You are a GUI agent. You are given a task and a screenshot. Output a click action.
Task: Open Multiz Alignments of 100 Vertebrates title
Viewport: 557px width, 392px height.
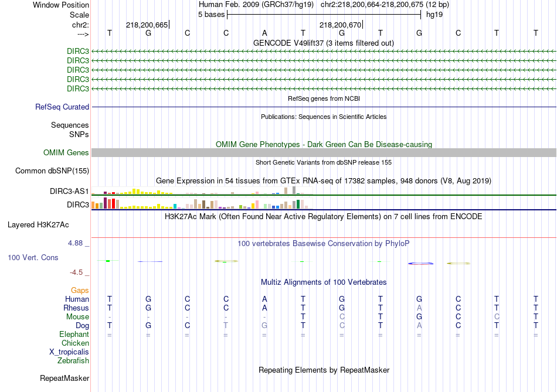click(x=324, y=282)
